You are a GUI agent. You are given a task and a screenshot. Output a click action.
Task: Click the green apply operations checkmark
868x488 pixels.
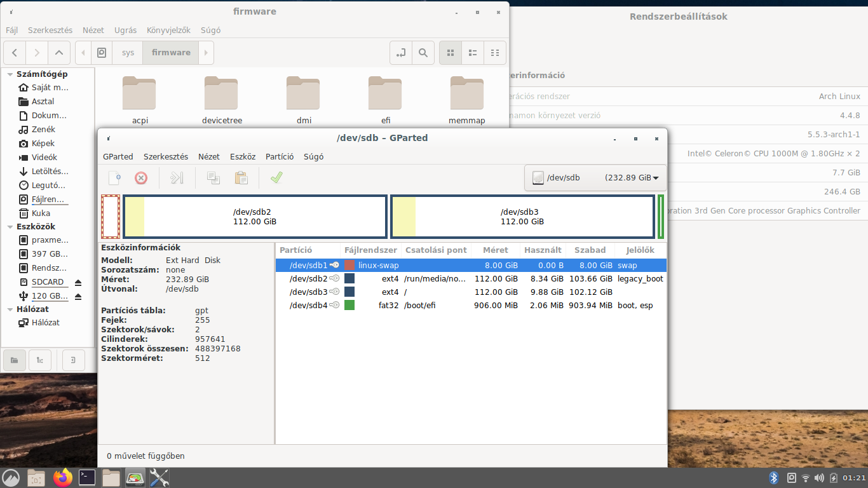point(276,178)
